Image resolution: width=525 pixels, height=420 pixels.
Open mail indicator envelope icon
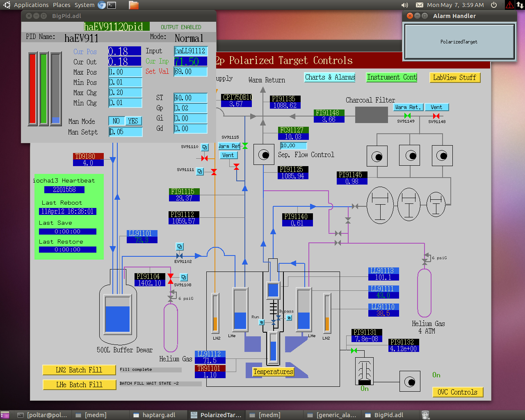[x=420, y=5]
